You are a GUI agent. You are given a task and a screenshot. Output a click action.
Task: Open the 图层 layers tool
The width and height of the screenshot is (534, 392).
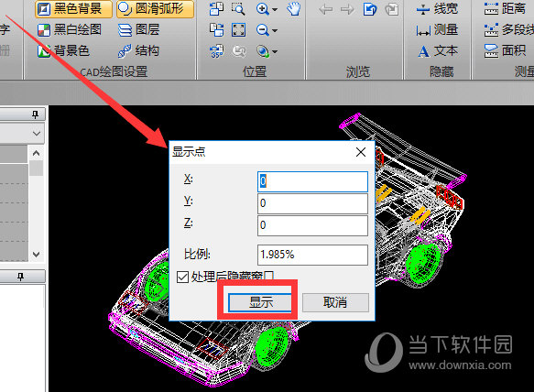tap(139, 30)
